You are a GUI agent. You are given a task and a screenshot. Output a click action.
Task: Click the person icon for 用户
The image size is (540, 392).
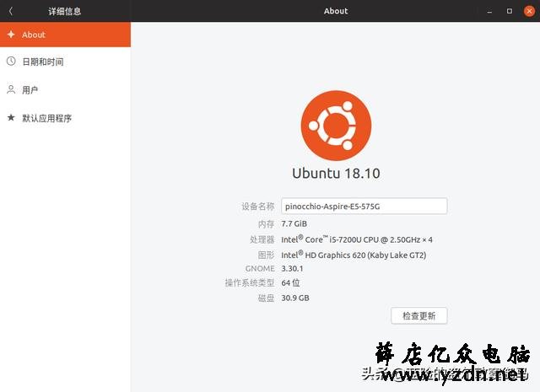(11, 89)
